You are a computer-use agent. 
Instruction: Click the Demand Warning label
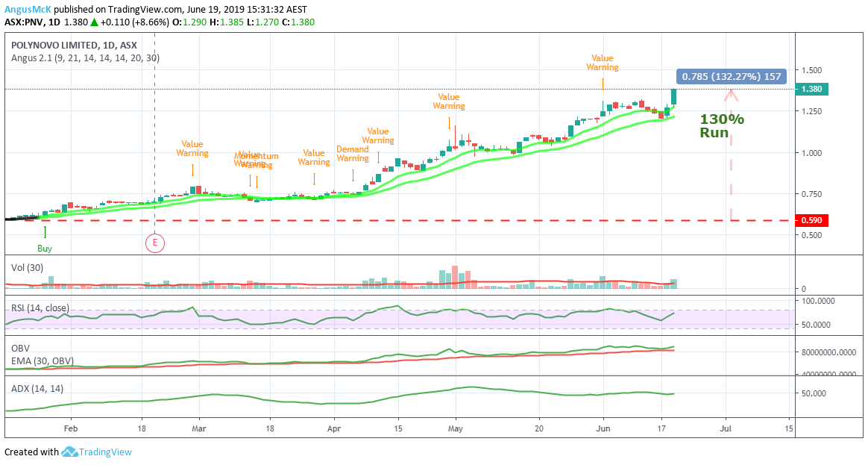(353, 154)
